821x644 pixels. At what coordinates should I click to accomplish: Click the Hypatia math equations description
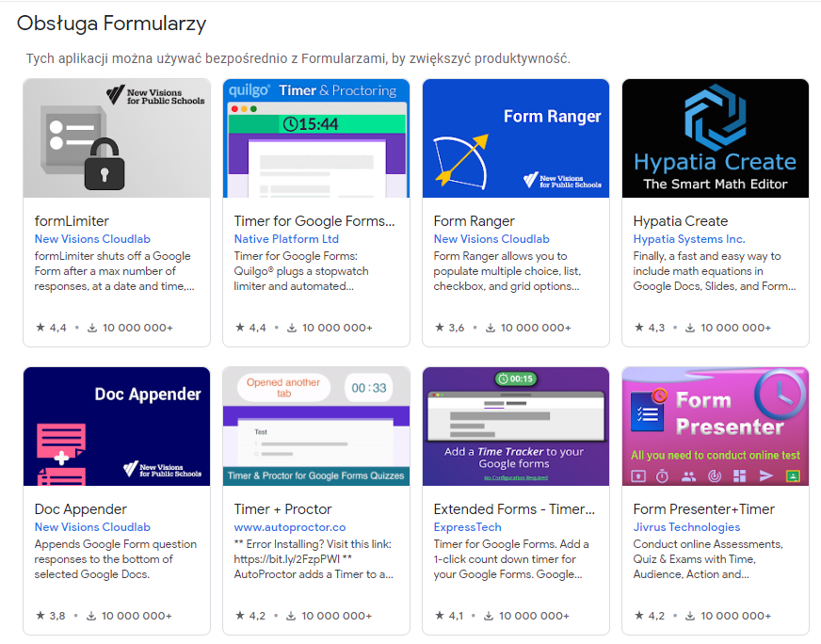(715, 271)
